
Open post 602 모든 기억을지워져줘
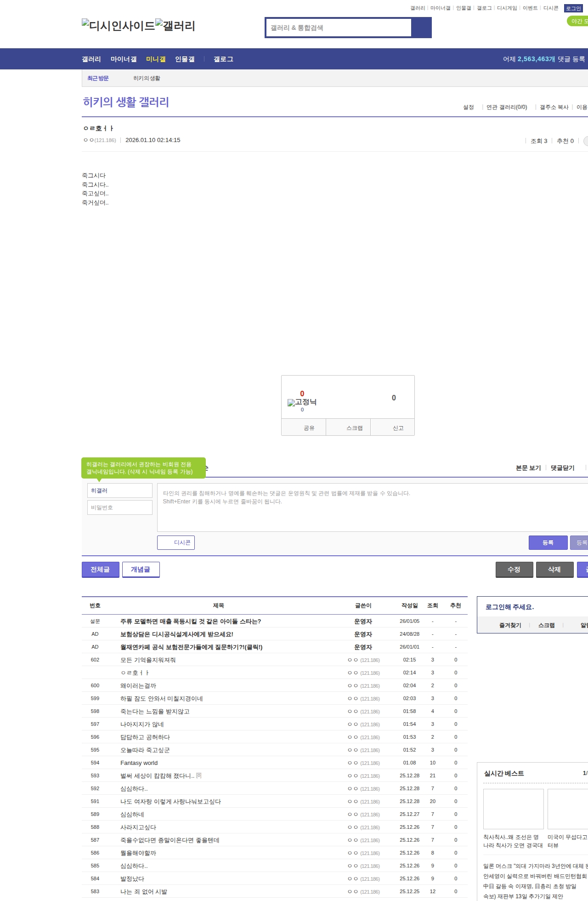[148, 660]
